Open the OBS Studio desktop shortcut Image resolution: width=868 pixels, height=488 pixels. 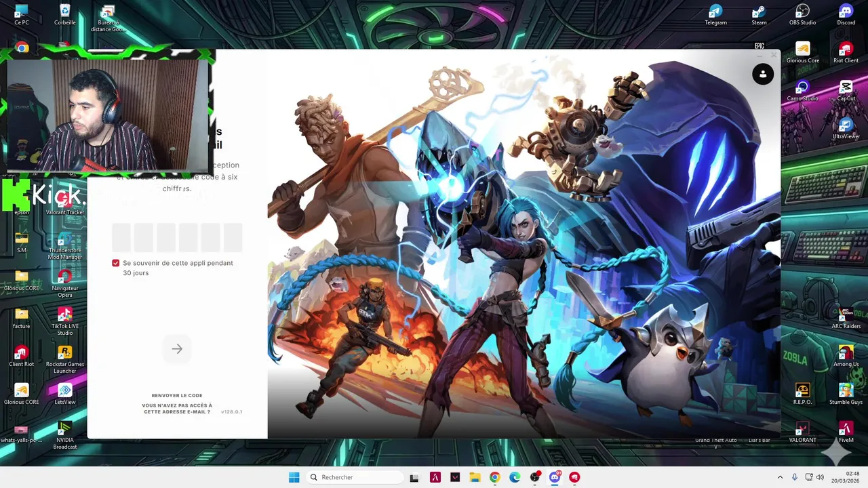click(x=803, y=15)
